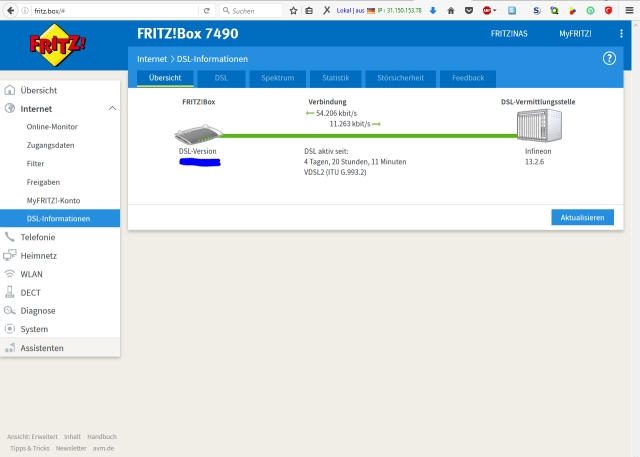This screenshot has width=640, height=457.
Task: Select DSL-Informationen in the sidebar
Action: 60,218
